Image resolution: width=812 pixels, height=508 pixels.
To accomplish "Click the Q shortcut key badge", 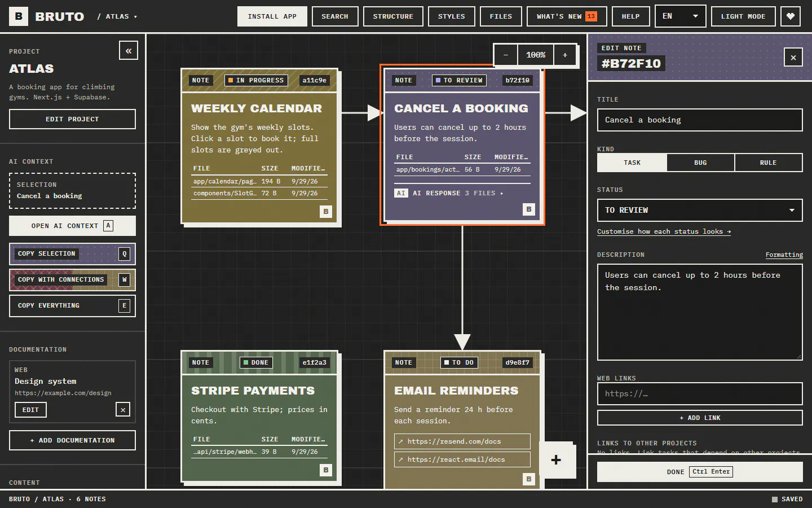I will [x=125, y=254].
